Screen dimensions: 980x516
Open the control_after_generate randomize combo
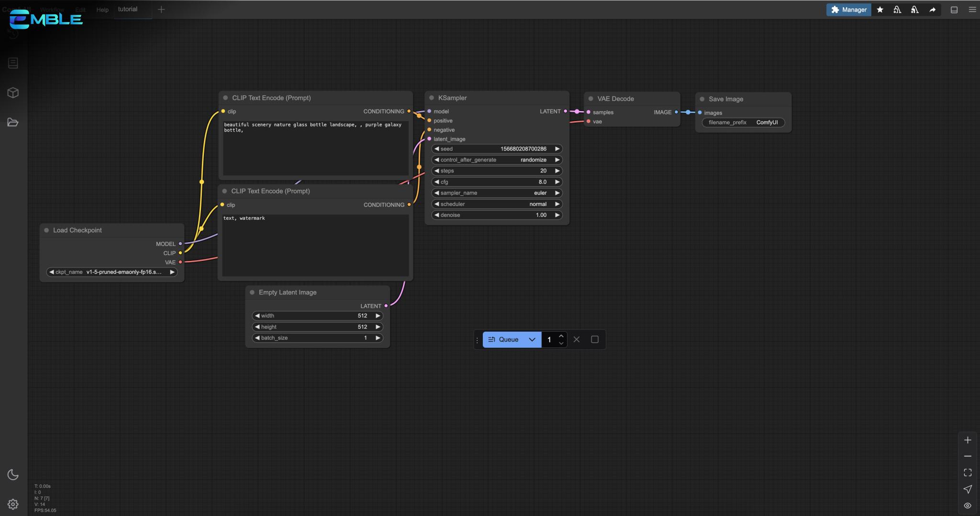pos(497,160)
